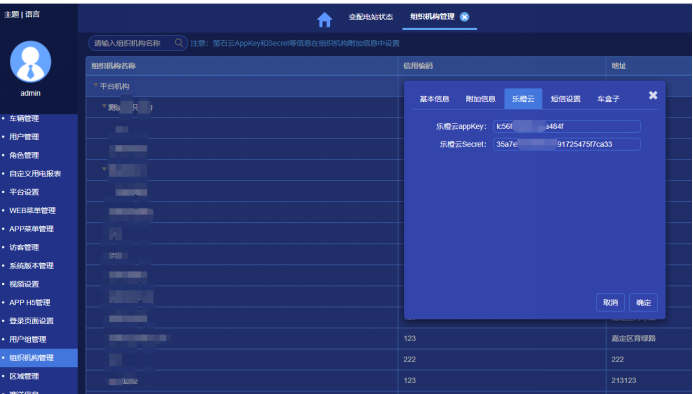Open APP菜单管理 in the sidebar
This screenshot has height=394, width=693.
point(31,229)
